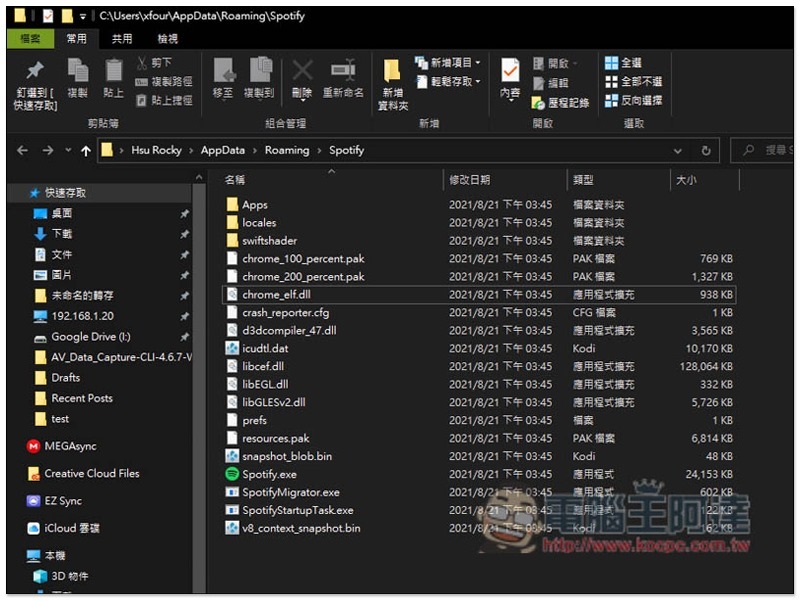800x601 pixels.
Task: Click History (歷程記錄) in the ribbon
Action: (x=561, y=103)
